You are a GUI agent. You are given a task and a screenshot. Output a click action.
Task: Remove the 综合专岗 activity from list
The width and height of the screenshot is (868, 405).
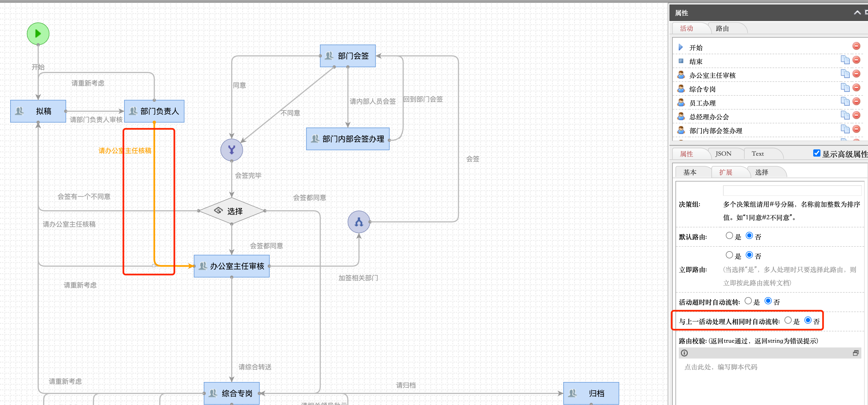tap(856, 88)
